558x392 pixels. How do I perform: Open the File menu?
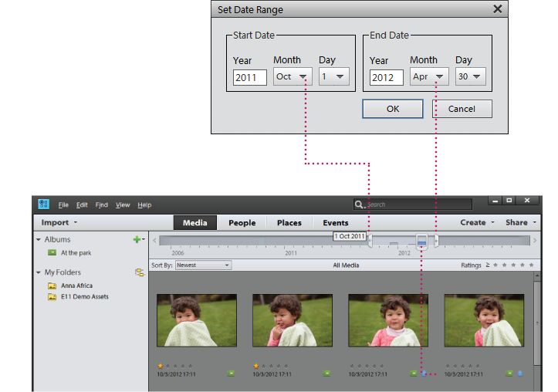(63, 205)
